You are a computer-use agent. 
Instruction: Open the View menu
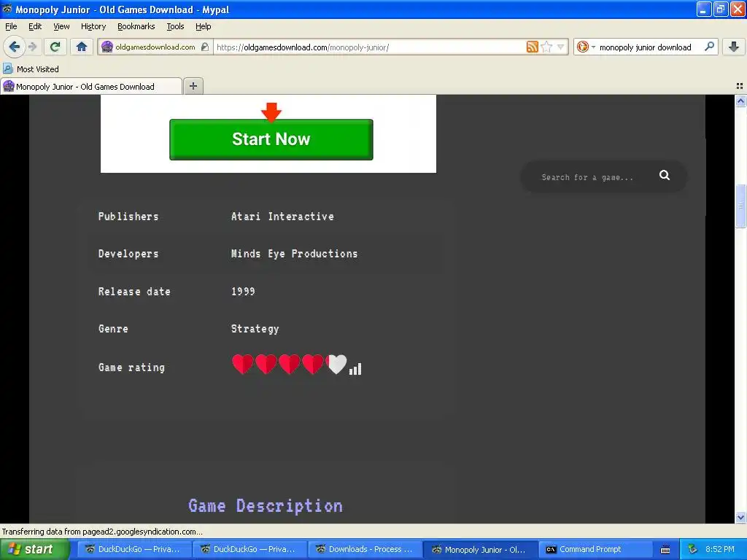tap(61, 26)
